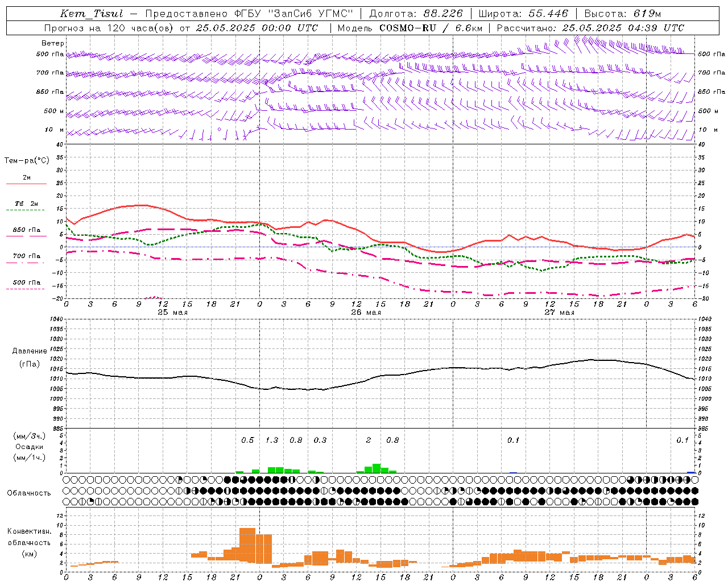Click the 0.5 precipitation amount value

[247, 440]
